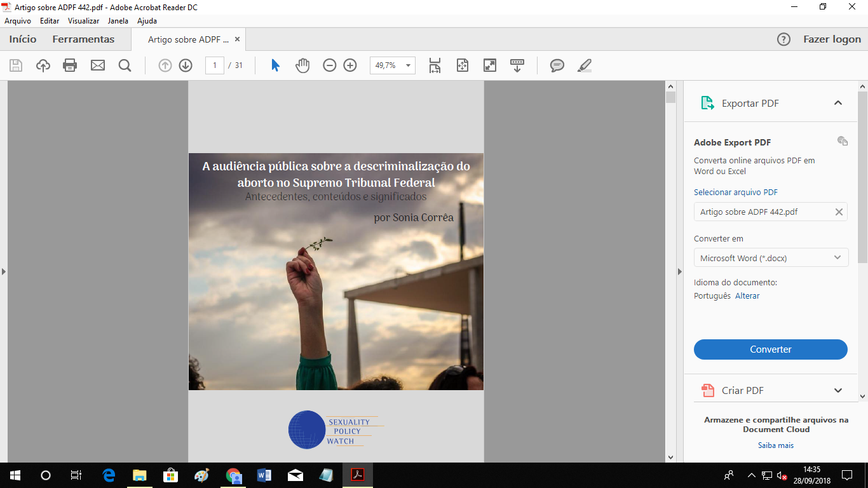Go to previous page arrow
Screen dimensions: 868x488
[x=165, y=65]
